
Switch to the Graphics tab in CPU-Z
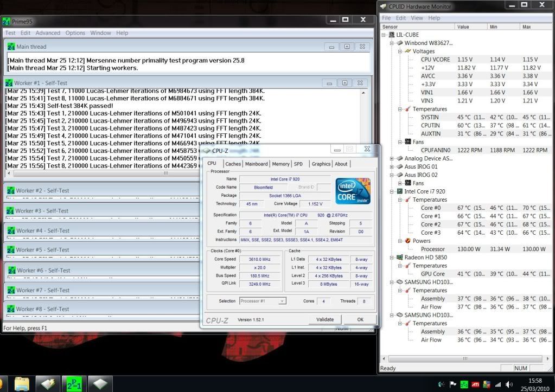(x=321, y=164)
